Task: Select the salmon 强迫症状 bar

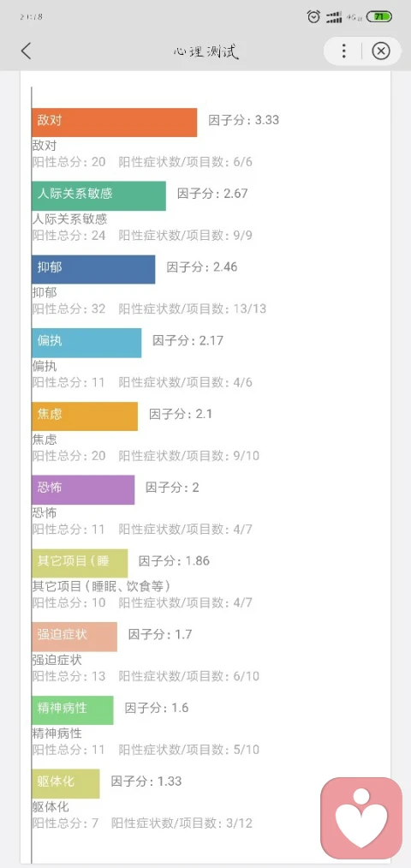Action: [x=74, y=637]
